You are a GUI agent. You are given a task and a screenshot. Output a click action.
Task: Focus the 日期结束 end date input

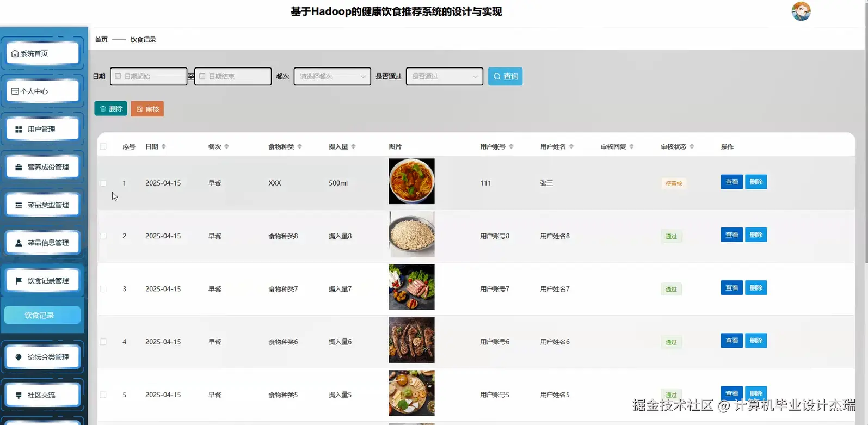pos(233,76)
